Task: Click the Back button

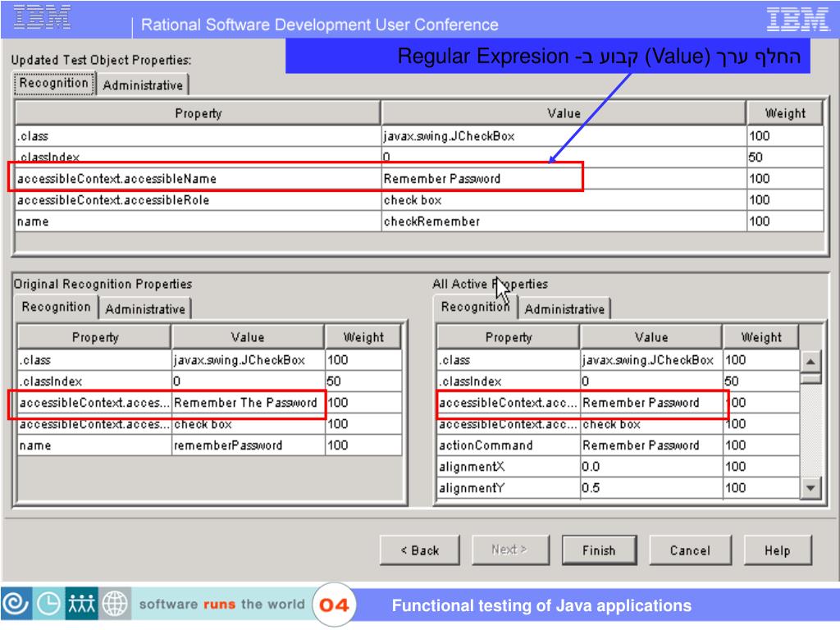Action: coord(420,550)
